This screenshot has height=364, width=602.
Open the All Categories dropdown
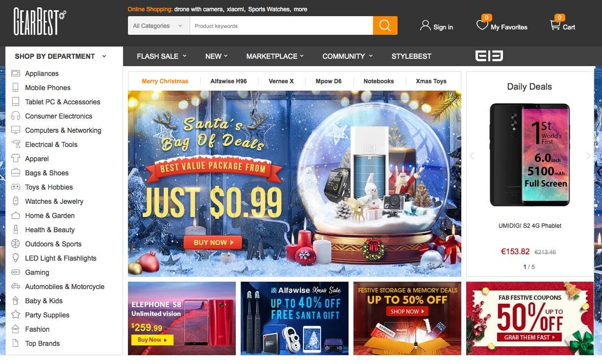click(x=159, y=25)
